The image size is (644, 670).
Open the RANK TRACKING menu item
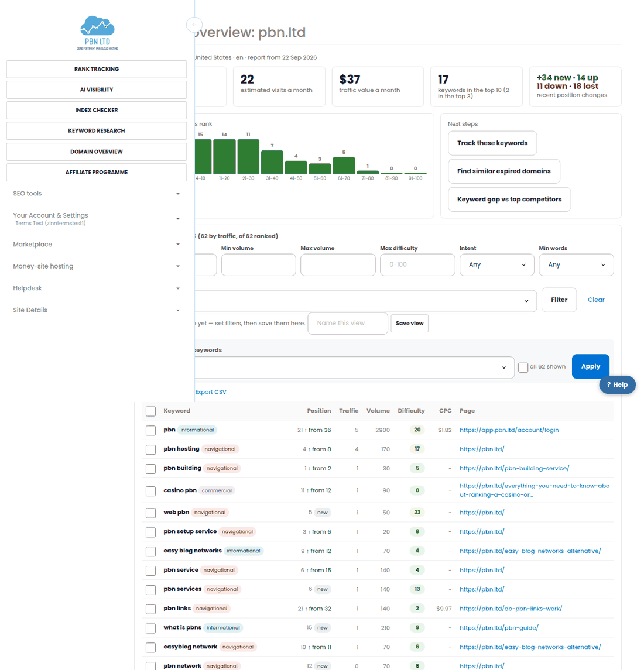(97, 69)
